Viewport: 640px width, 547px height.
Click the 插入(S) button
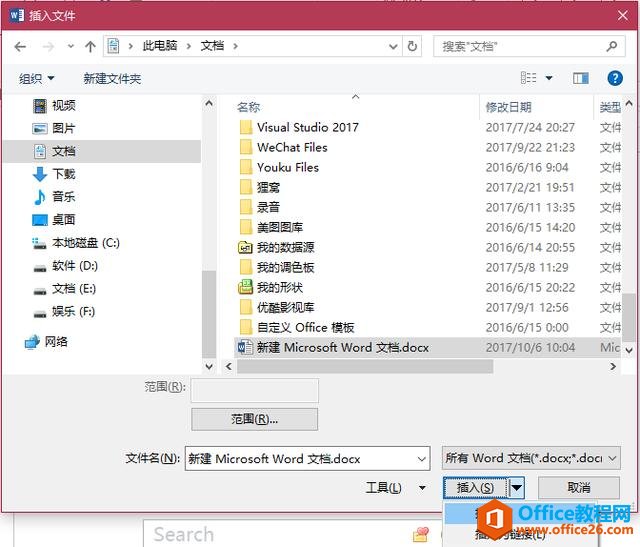[476, 487]
